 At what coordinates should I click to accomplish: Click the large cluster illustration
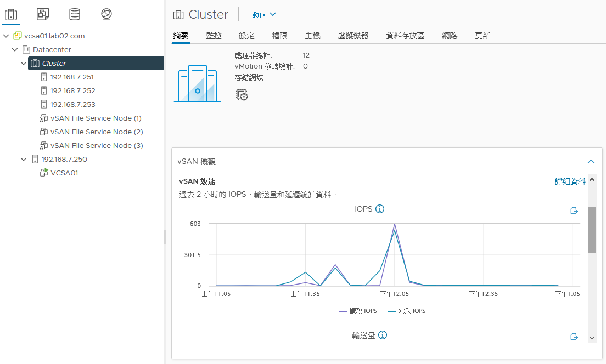pyautogui.click(x=198, y=83)
